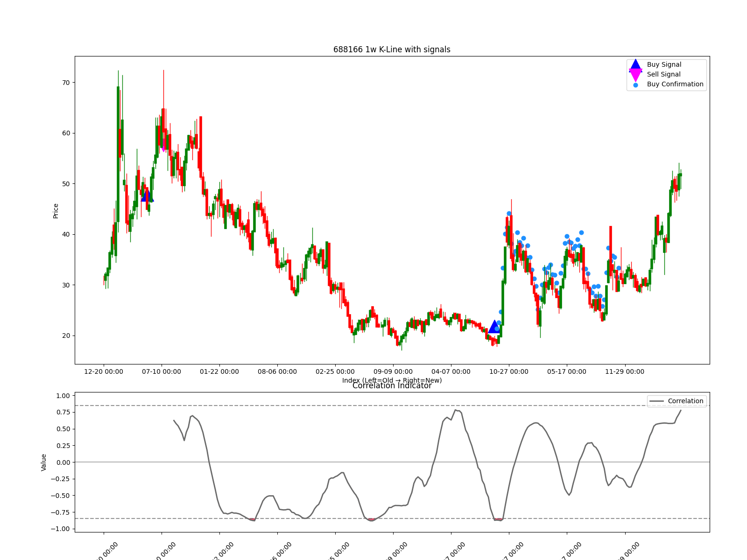Screen dimensions: 747x560
Task: Click the date tick '12-20 00:00'
Action: click(x=104, y=372)
